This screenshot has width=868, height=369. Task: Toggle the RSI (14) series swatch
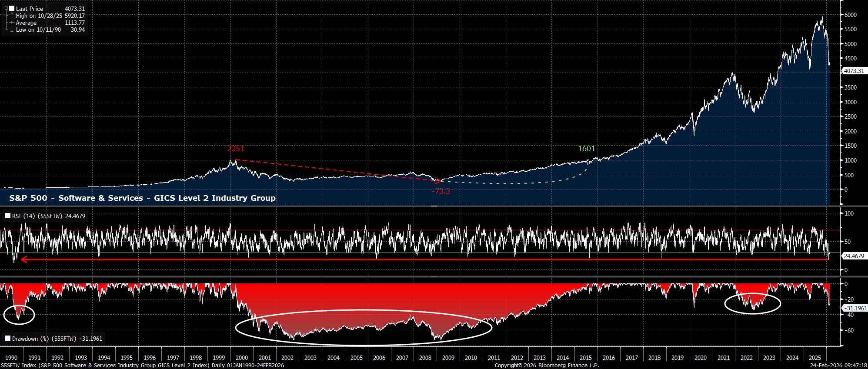(8, 216)
